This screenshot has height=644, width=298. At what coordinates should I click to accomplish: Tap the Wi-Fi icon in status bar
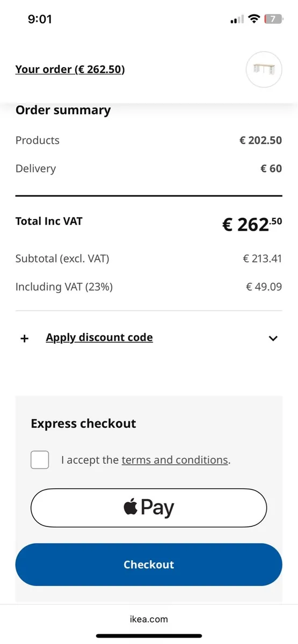[253, 19]
